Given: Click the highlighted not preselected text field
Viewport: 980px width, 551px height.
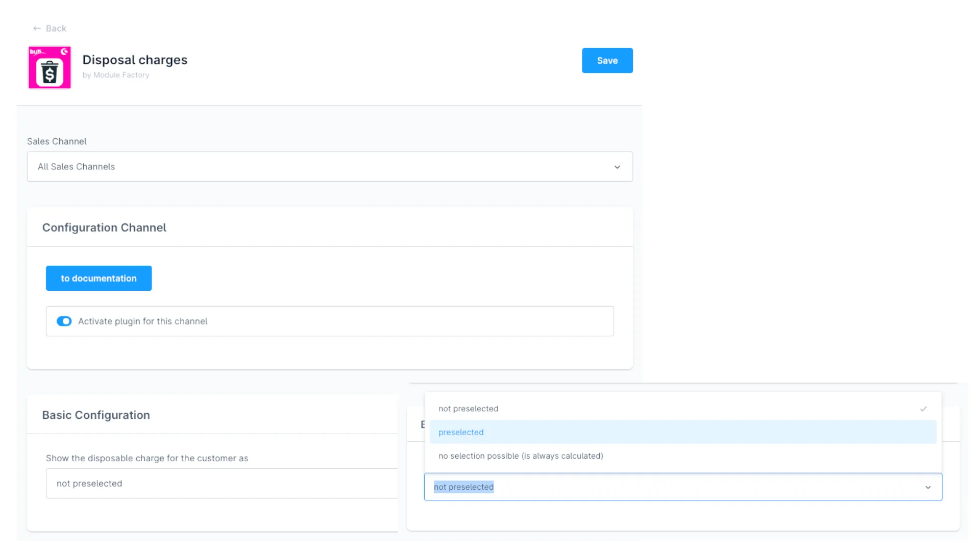Looking at the screenshot, I should 463,487.
